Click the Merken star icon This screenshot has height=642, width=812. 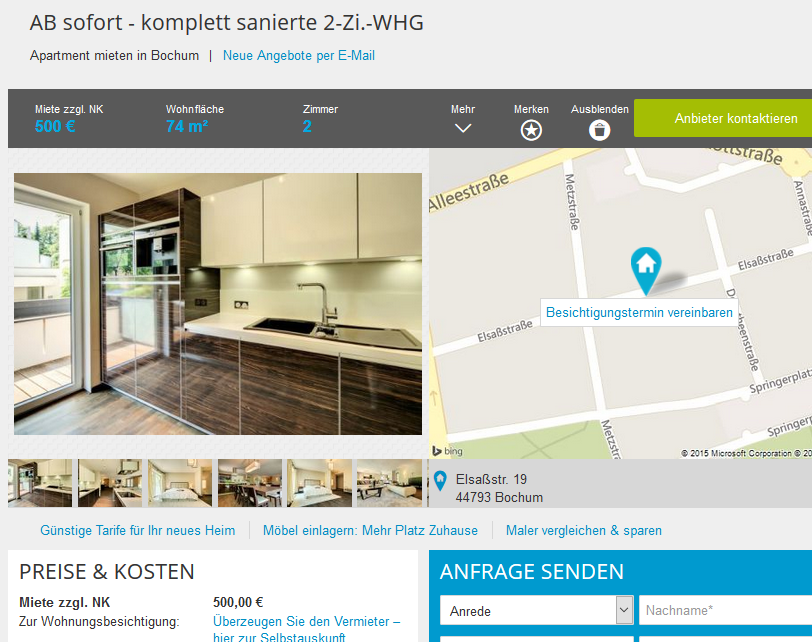point(531,130)
